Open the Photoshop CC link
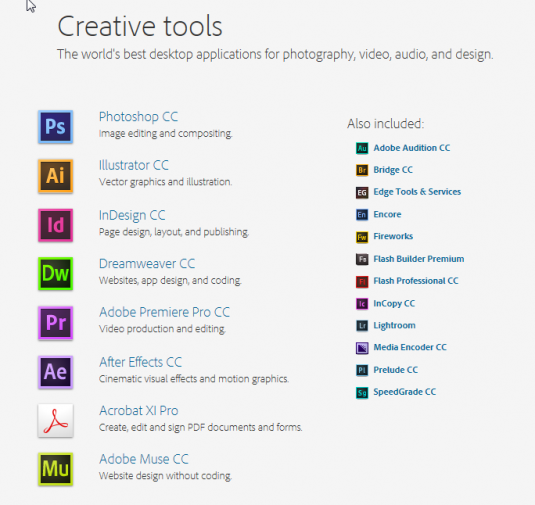This screenshot has height=505, width=535. (x=138, y=117)
